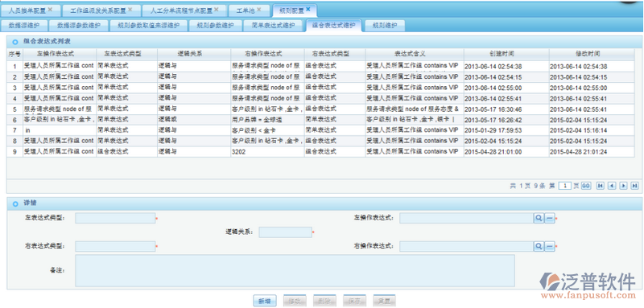This screenshot has width=644, height=308.
Task: Go to previous page of list
Action: tap(612, 186)
